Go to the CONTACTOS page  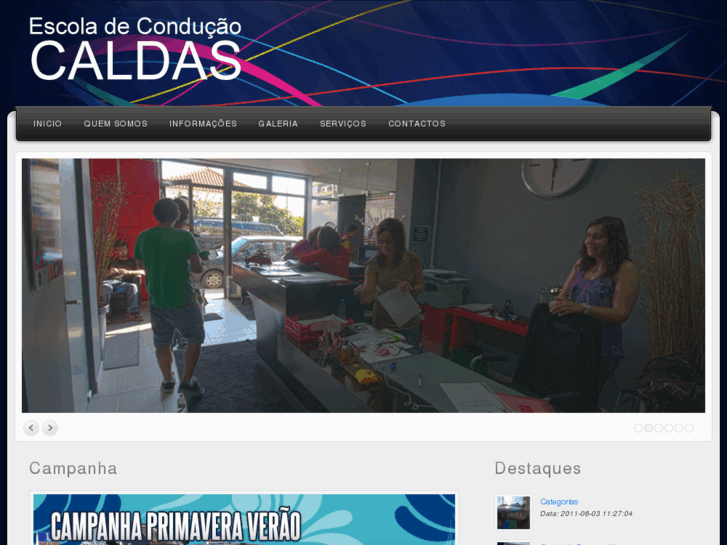pyautogui.click(x=417, y=124)
